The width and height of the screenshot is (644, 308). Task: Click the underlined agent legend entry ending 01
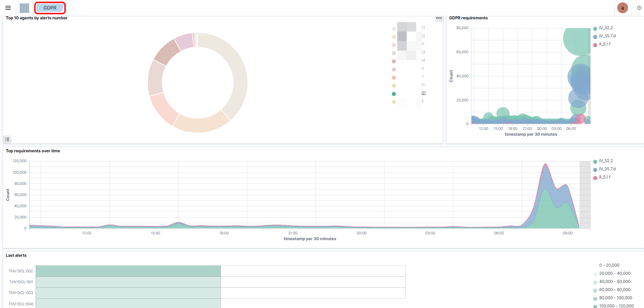(423, 93)
